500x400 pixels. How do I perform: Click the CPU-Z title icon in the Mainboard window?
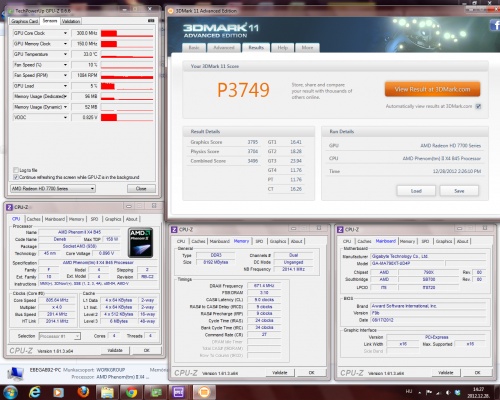(x=340, y=229)
